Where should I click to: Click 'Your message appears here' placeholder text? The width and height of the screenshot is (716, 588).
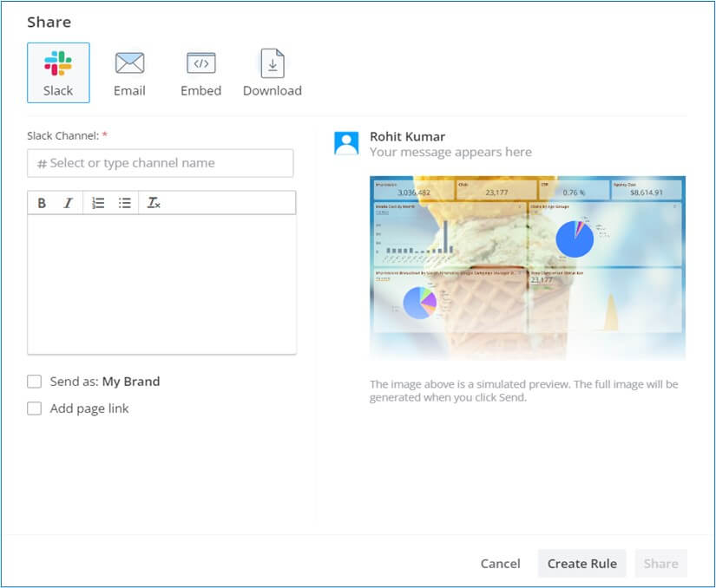pos(450,152)
